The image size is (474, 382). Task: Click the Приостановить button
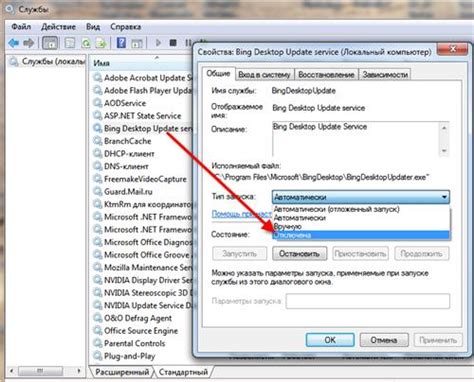(x=360, y=254)
